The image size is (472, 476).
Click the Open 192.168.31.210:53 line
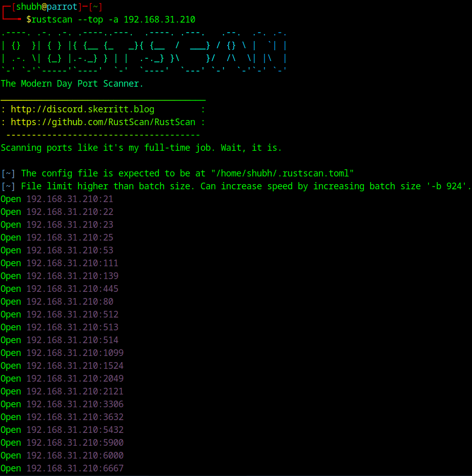coord(57,250)
